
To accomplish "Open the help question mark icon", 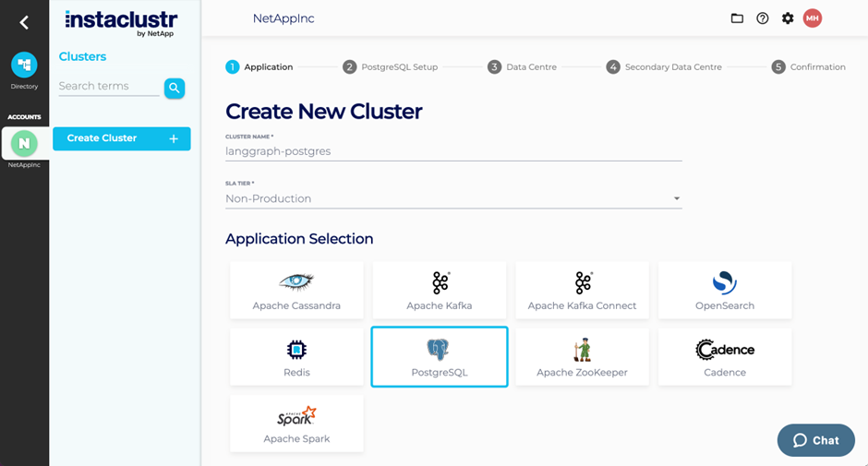I will [762, 18].
